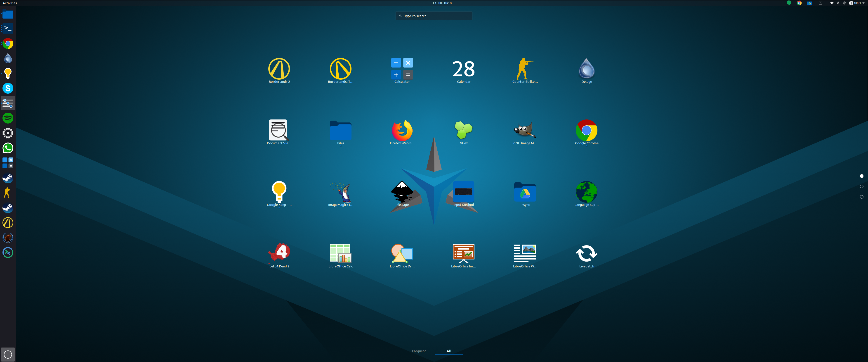Click the Activities button
Screen dimensions: 868x362
pos(10,3)
